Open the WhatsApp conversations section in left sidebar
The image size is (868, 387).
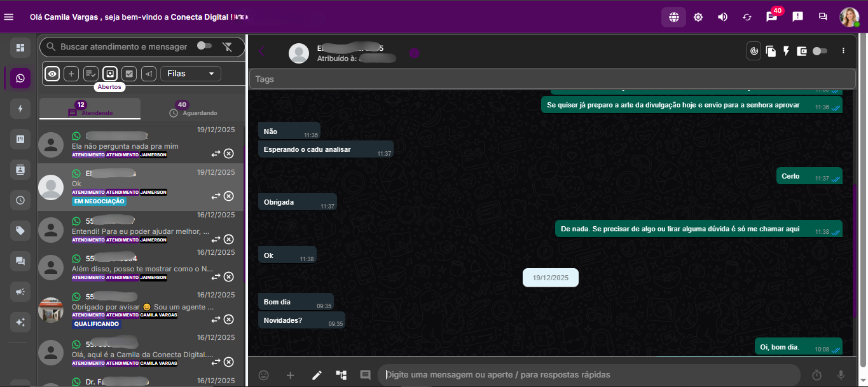[20, 78]
